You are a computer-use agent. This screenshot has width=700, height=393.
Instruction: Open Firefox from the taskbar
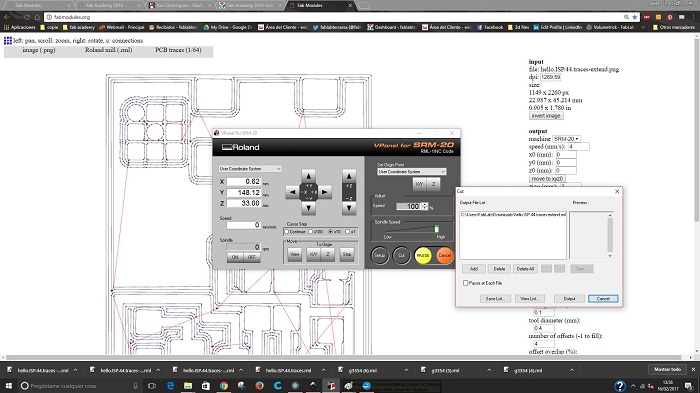(x=259, y=385)
